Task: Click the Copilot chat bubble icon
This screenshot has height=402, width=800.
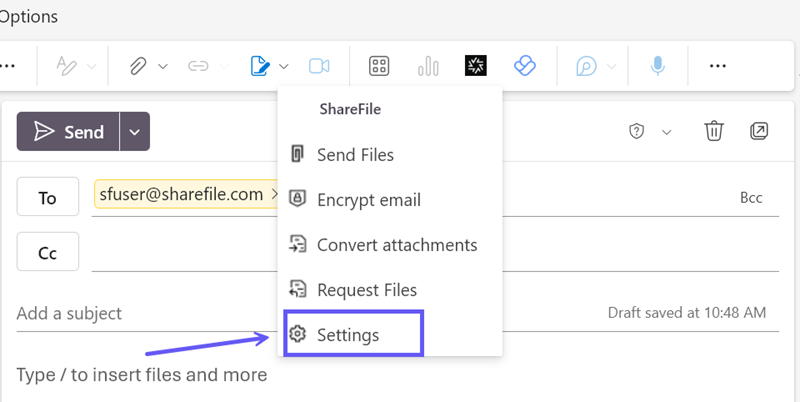Action: [586, 66]
